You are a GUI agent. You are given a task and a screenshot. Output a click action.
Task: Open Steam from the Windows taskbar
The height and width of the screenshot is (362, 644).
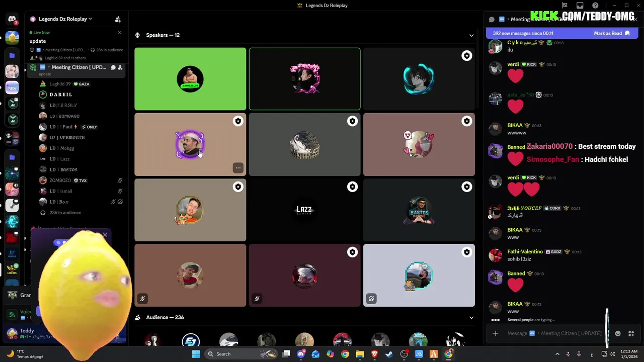(389, 354)
